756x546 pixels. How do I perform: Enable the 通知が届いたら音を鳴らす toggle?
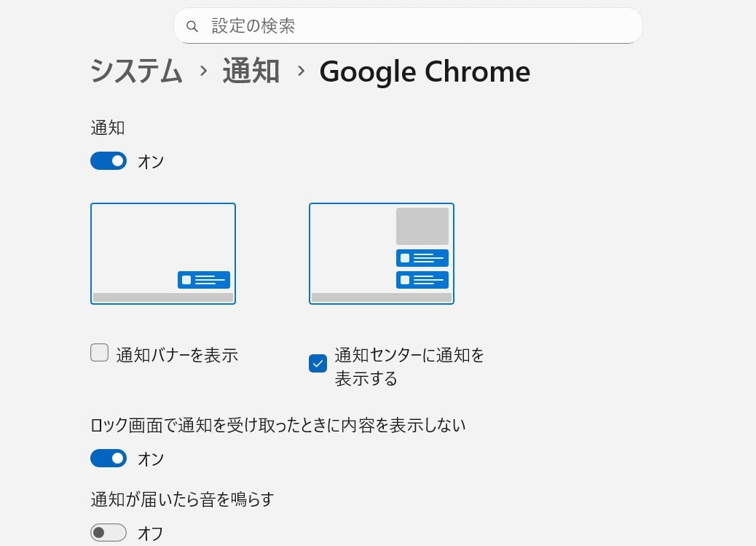[109, 533]
